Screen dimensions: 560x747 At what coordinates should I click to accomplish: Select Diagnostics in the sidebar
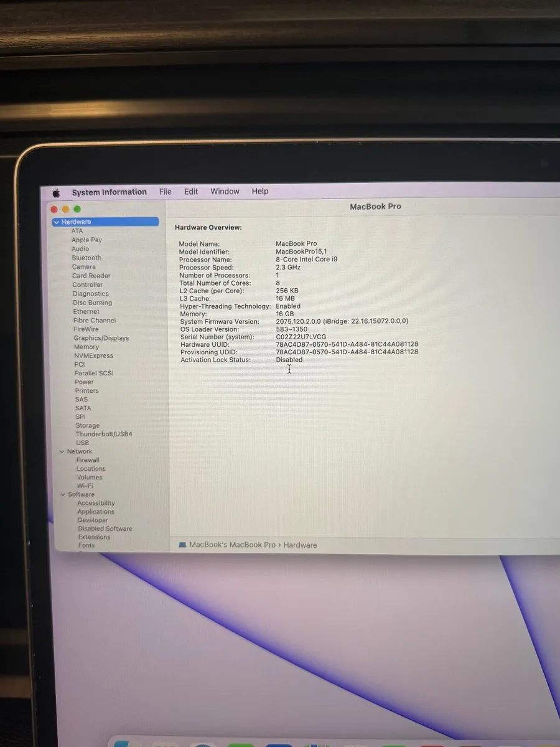pyautogui.click(x=90, y=293)
